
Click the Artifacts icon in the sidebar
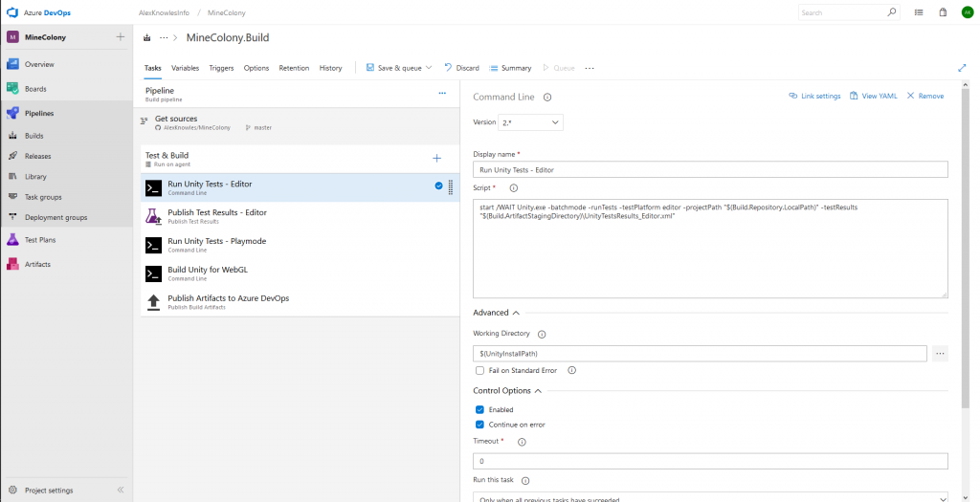click(13, 264)
